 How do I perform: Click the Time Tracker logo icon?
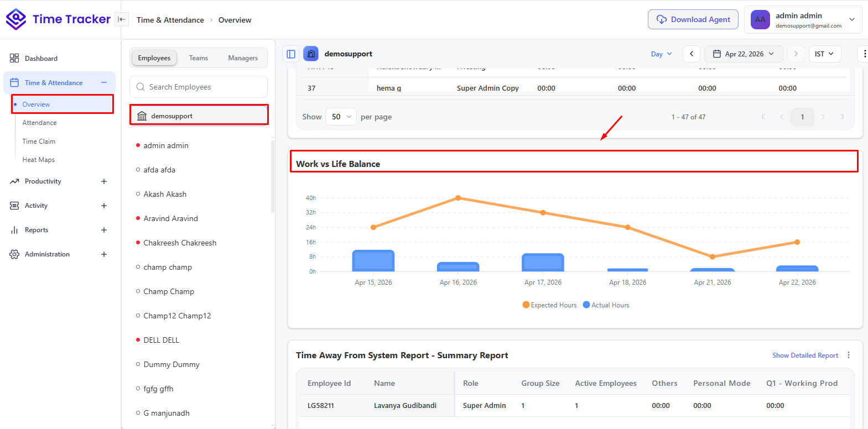click(x=16, y=19)
